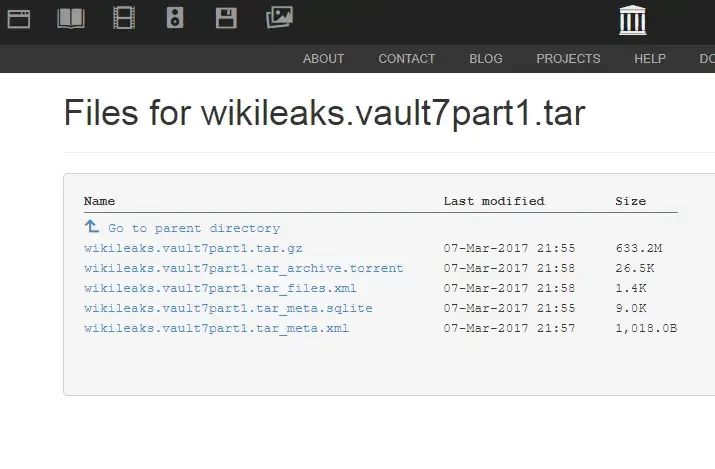Open wikileaks.vault7part1.tar_meta.xml link
The image size is (715, 469).
[x=216, y=328]
